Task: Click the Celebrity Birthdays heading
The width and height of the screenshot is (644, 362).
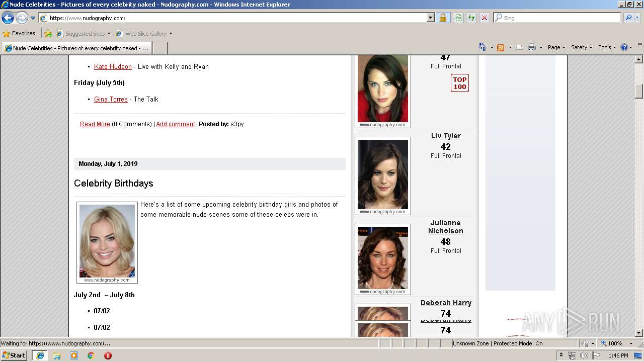Action: click(114, 184)
